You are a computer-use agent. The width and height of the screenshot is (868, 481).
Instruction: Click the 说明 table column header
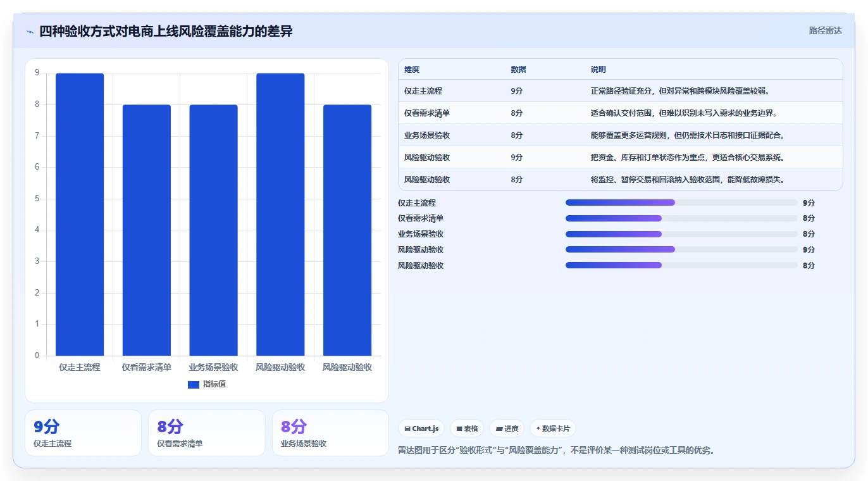click(598, 70)
